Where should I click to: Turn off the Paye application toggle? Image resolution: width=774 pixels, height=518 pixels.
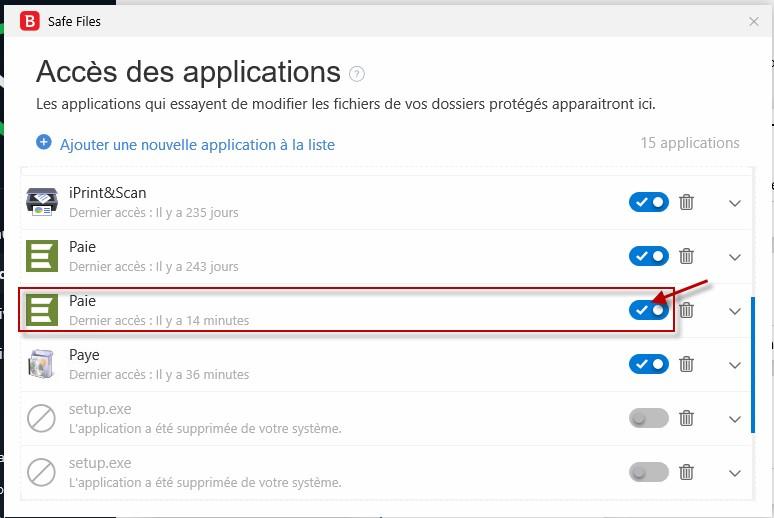coord(649,364)
